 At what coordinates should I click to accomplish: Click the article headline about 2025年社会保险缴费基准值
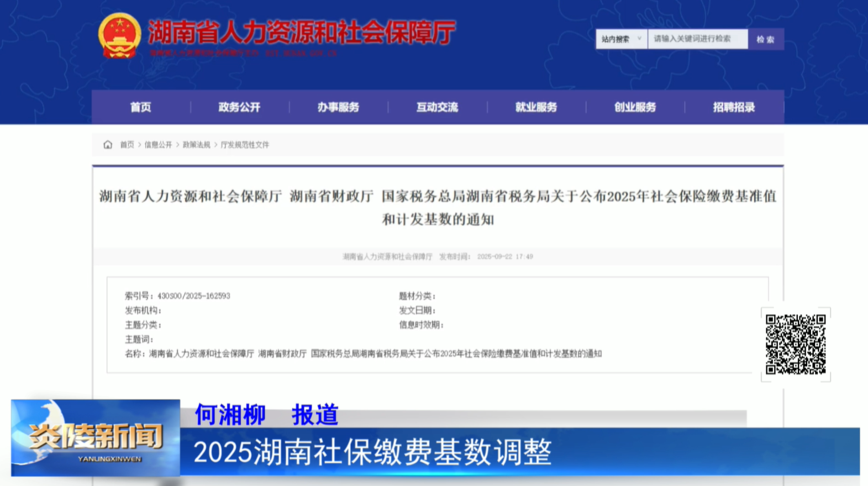click(x=438, y=208)
